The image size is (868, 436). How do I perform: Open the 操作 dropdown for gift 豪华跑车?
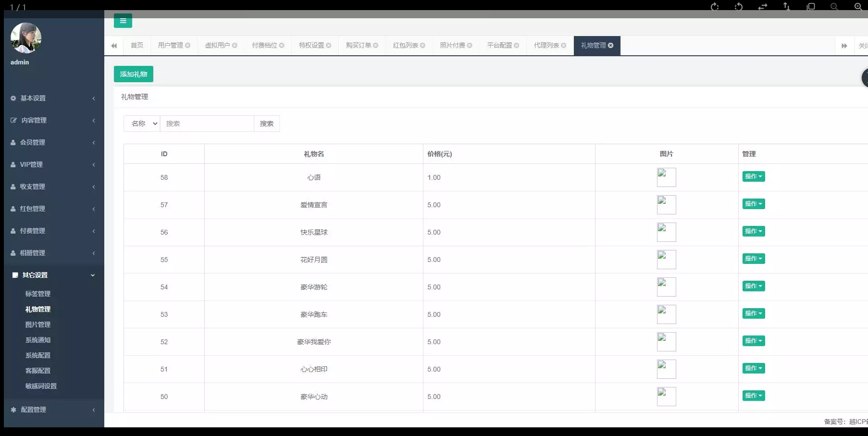[x=753, y=313]
